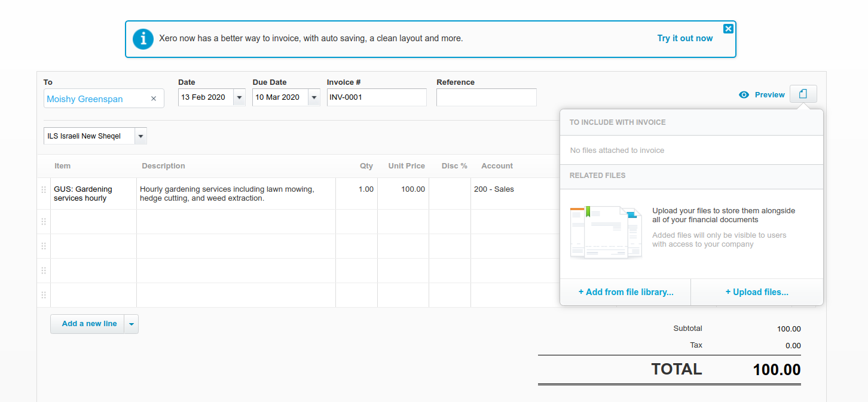Click the eye icon beside Preview

pyautogui.click(x=744, y=95)
